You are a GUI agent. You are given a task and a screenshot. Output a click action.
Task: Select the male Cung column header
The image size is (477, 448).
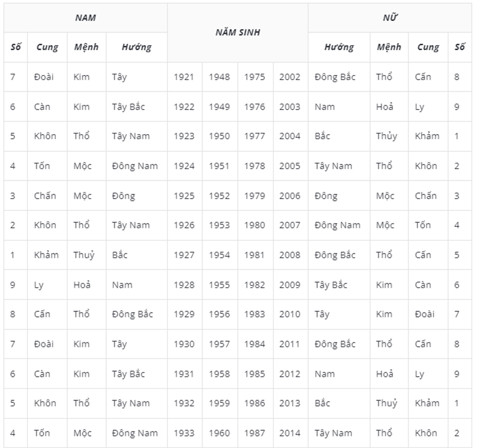47,47
